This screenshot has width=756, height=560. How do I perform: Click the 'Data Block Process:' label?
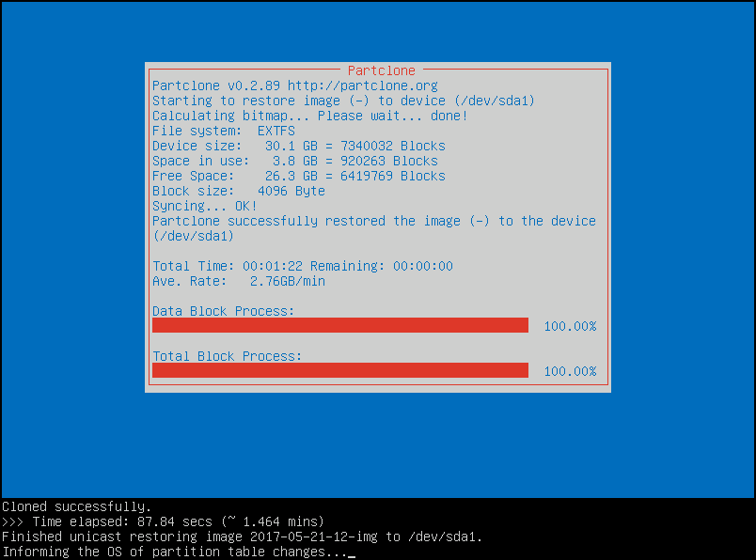(223, 311)
